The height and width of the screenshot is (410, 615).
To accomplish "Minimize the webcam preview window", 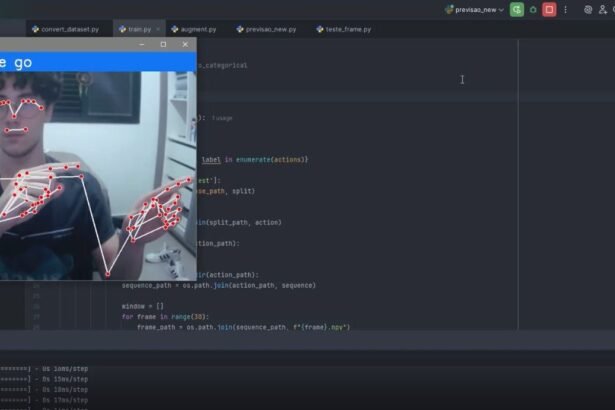I will pos(142,45).
